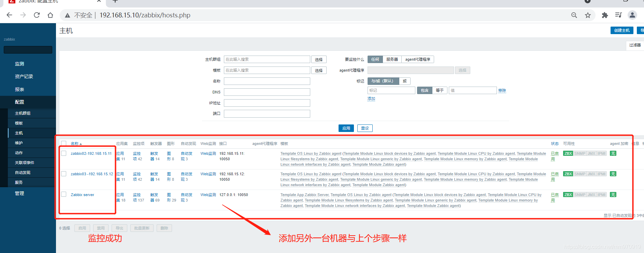Image resolution: width=644 pixels, height=253 pixels.
Task: Go to 关联项事件 submenu
Action: coord(25,163)
